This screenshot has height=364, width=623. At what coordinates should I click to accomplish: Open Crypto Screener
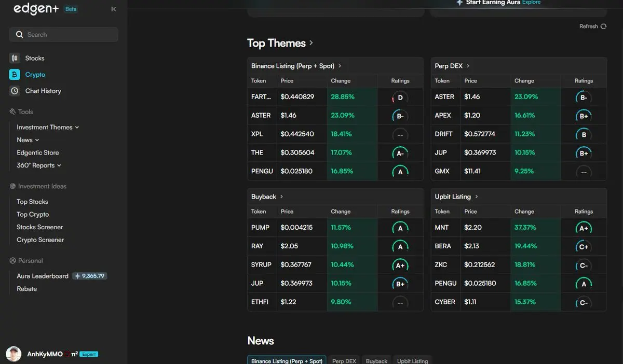point(40,240)
